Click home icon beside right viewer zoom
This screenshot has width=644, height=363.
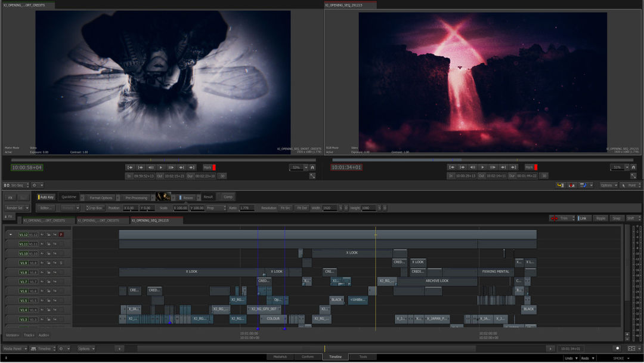tap(634, 167)
